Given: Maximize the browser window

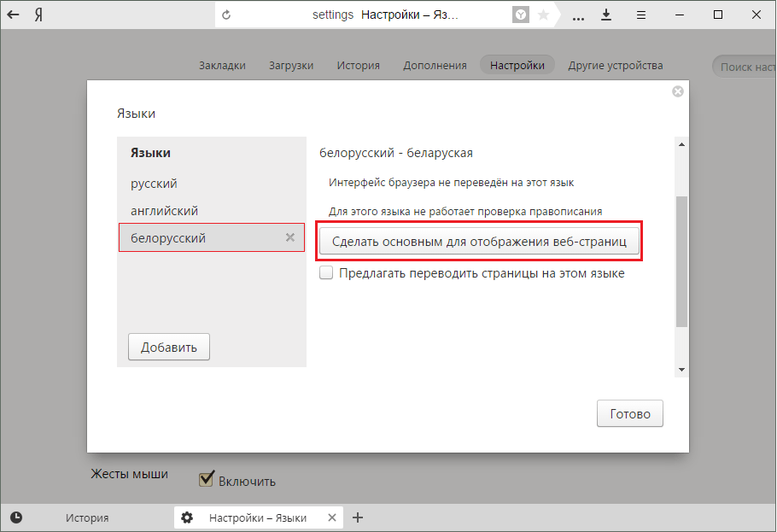Looking at the screenshot, I should click(x=717, y=15).
